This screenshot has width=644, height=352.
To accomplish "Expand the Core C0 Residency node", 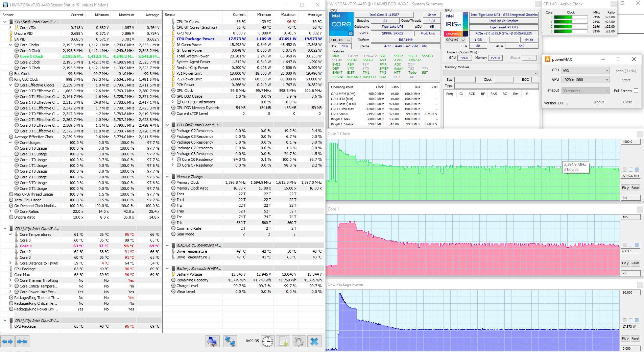I will (173, 159).
